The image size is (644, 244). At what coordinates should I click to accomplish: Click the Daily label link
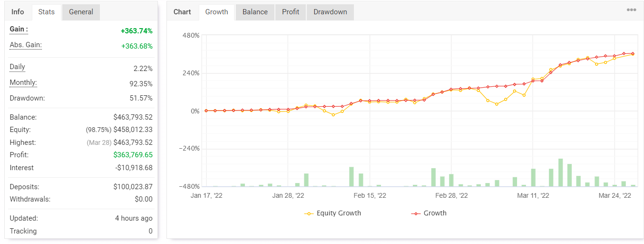tap(18, 67)
